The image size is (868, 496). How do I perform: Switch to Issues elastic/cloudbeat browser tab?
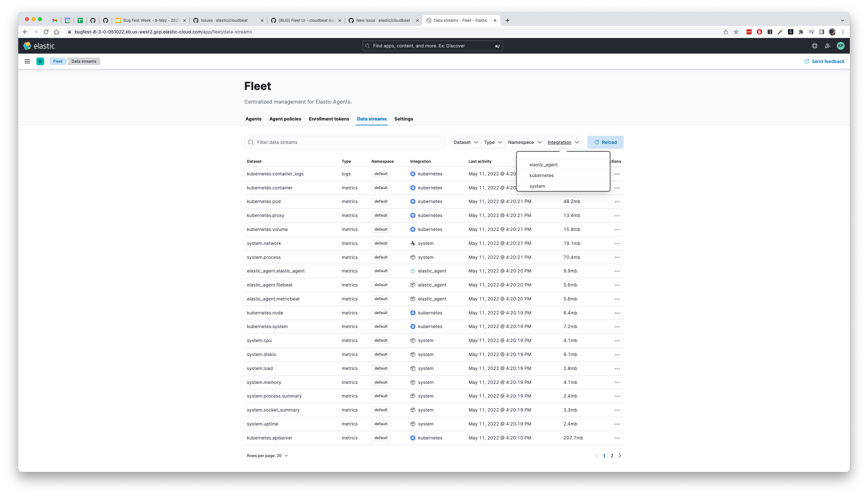(228, 20)
